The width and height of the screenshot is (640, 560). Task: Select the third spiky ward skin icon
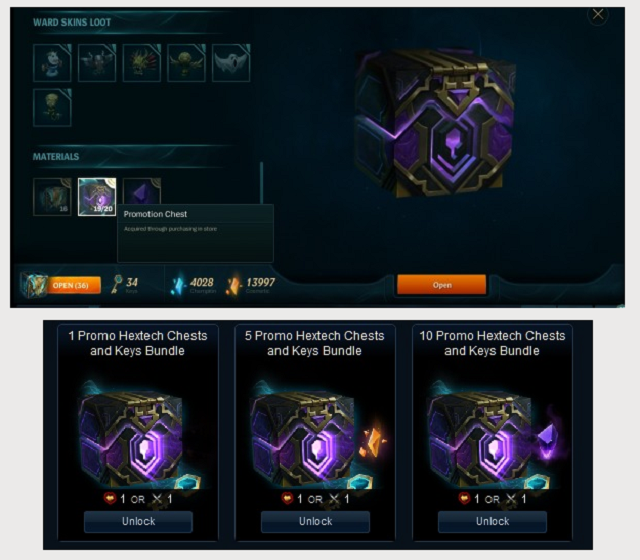click(142, 63)
